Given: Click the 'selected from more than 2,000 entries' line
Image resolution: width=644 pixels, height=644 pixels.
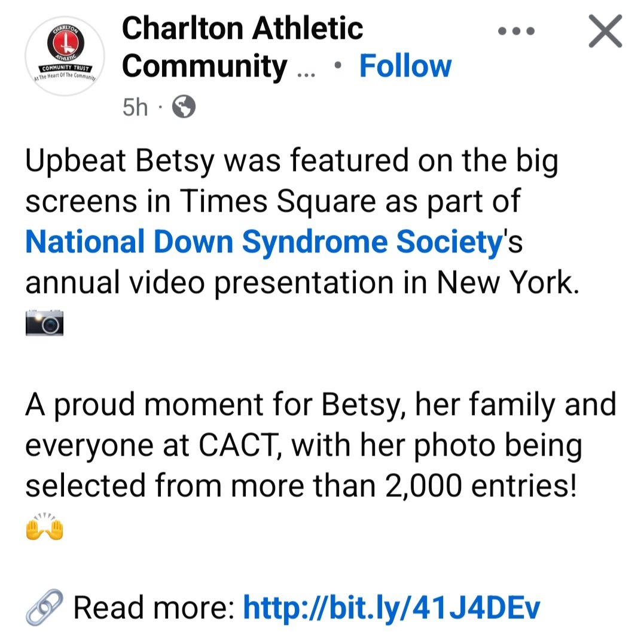Looking at the screenshot, I should click(x=301, y=486).
